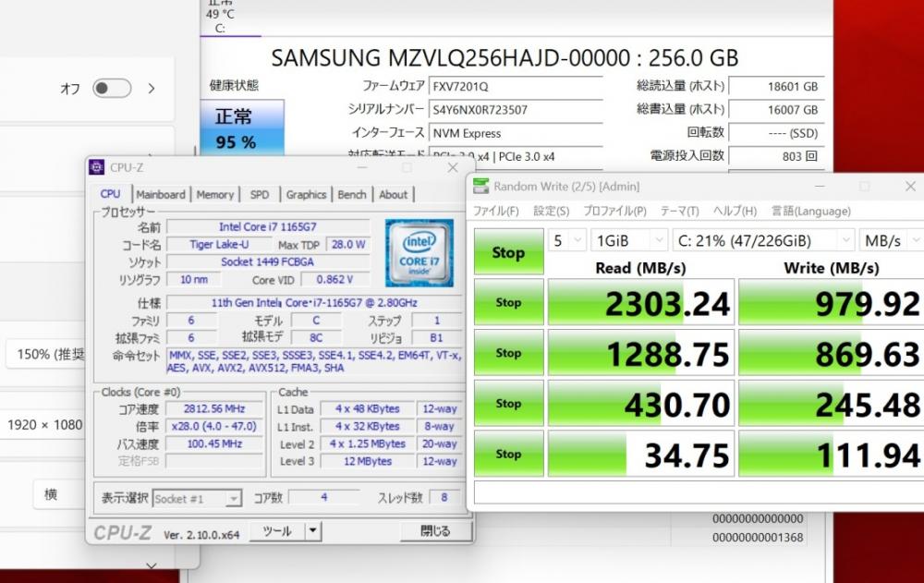The height and width of the screenshot is (583, 924).
Task: Click Stop button in the 34.75 row
Action: tap(508, 454)
